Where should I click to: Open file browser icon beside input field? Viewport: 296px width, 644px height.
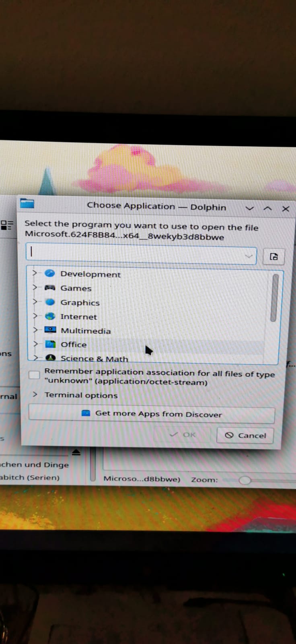click(x=273, y=256)
